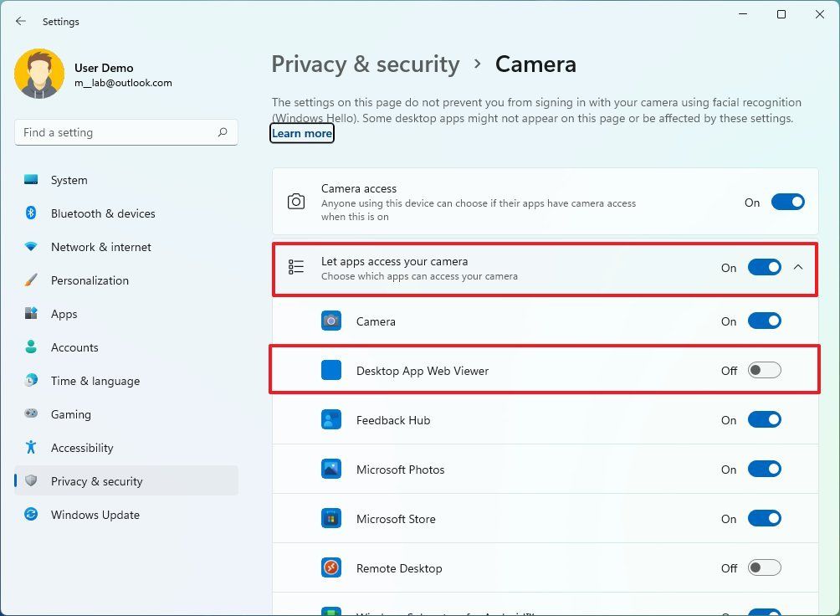Click the Find a setting search box
The image size is (840, 616).
click(x=125, y=131)
